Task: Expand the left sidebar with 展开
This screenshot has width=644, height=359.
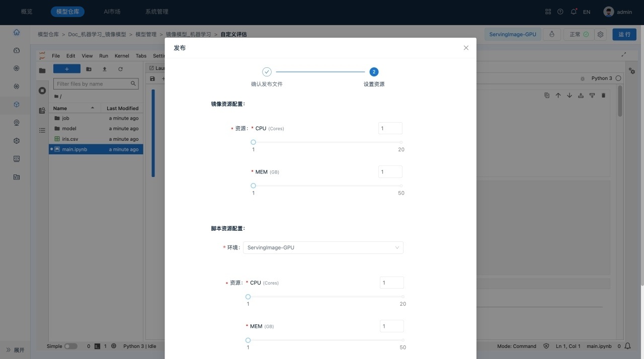Action: coord(15,350)
